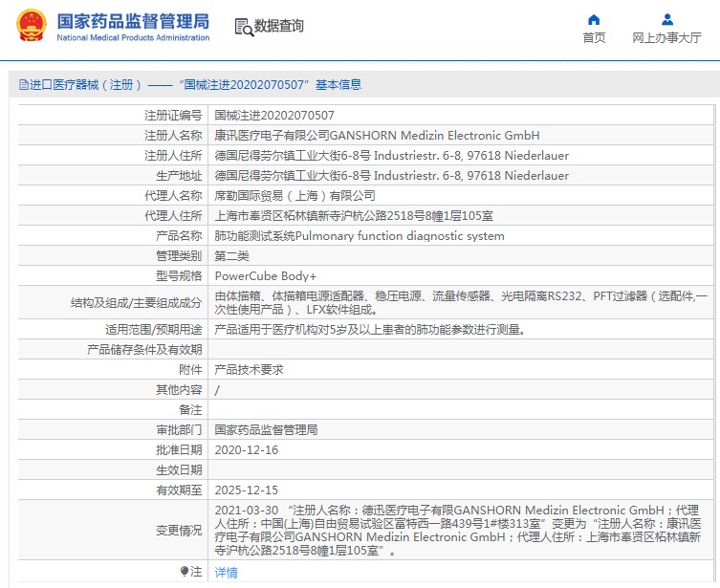720x588 pixels.
Task: Click the bulb icon next to 注
Action: 185,572
